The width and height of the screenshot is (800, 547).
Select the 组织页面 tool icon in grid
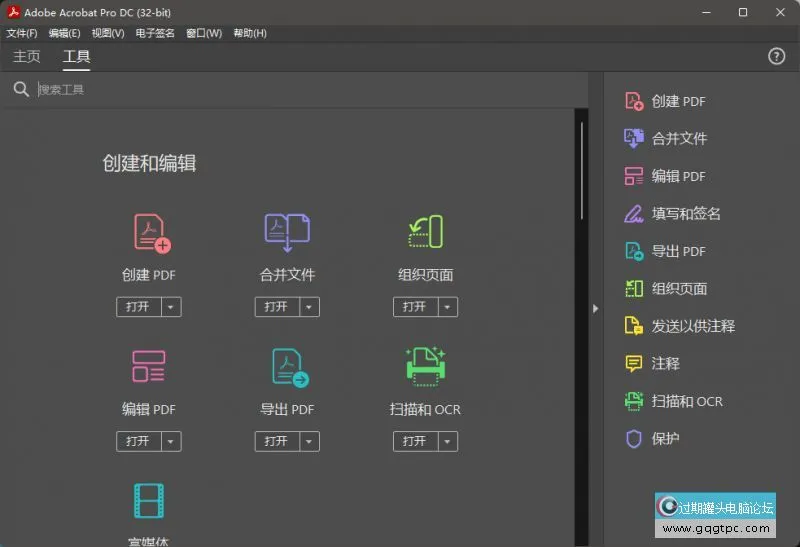426,232
